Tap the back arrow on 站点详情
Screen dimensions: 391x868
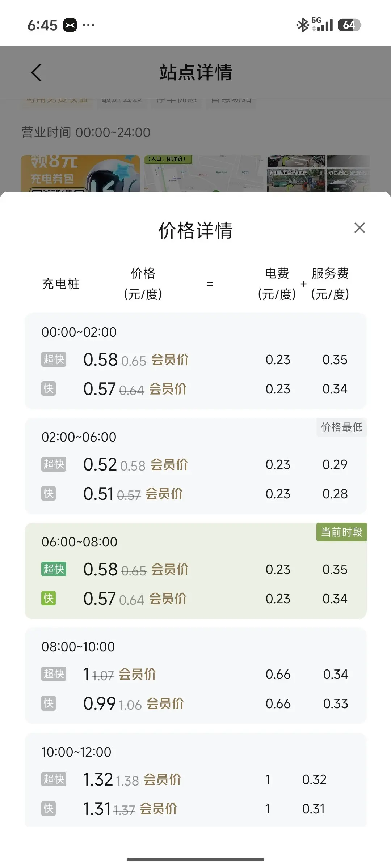click(36, 72)
